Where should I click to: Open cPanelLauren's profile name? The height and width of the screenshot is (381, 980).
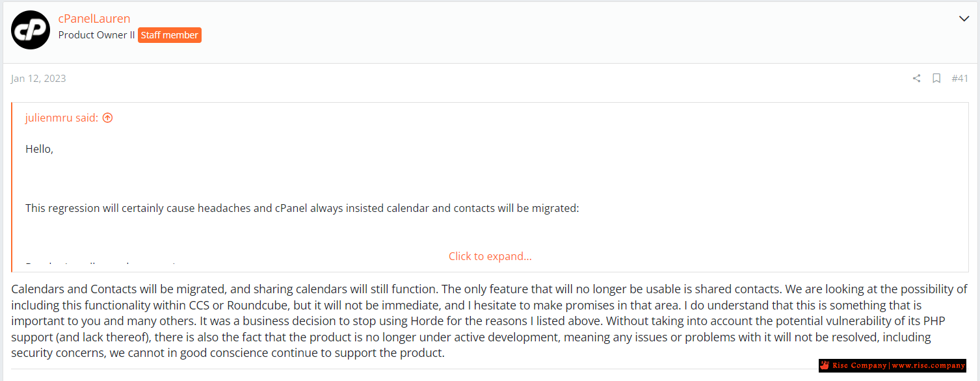pos(94,19)
